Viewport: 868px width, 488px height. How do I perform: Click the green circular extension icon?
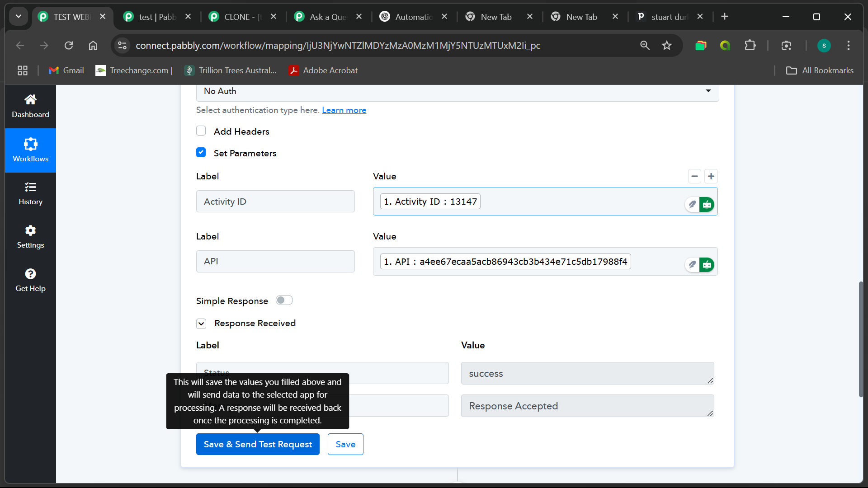click(x=725, y=45)
